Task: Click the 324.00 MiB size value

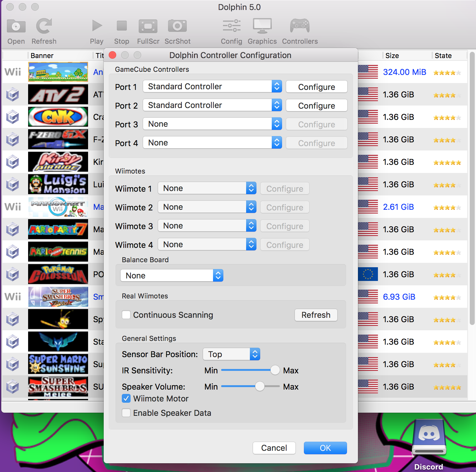Action: 404,72
